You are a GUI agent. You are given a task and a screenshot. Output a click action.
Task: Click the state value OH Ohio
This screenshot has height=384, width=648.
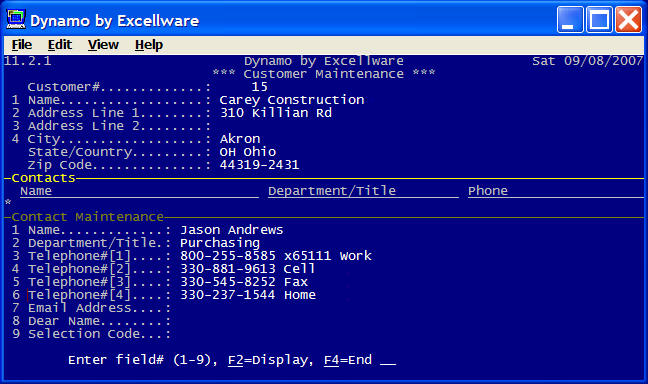[x=248, y=152]
